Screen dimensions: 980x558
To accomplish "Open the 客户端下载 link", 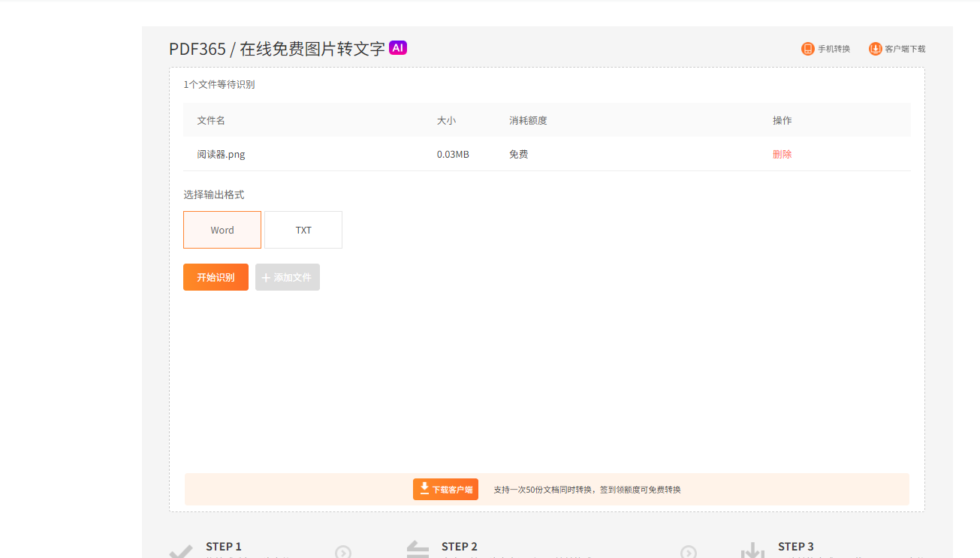I will 905,49.
